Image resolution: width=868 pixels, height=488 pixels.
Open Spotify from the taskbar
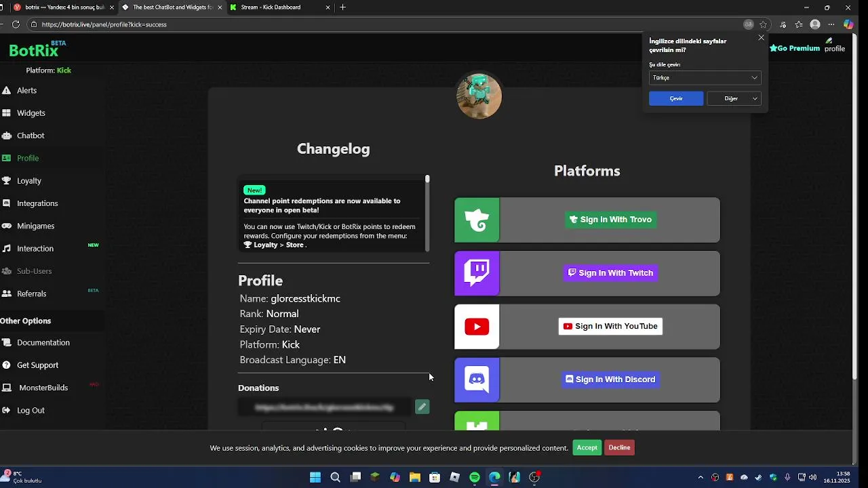pos(475,477)
